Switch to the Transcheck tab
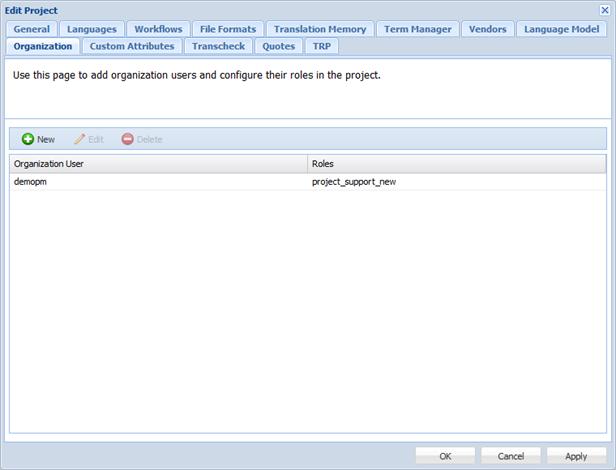 tap(219, 46)
